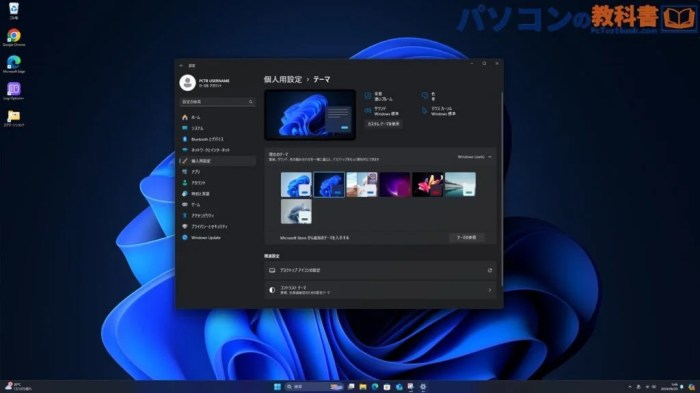
Task: Click the Settings search field
Action: (x=217, y=102)
